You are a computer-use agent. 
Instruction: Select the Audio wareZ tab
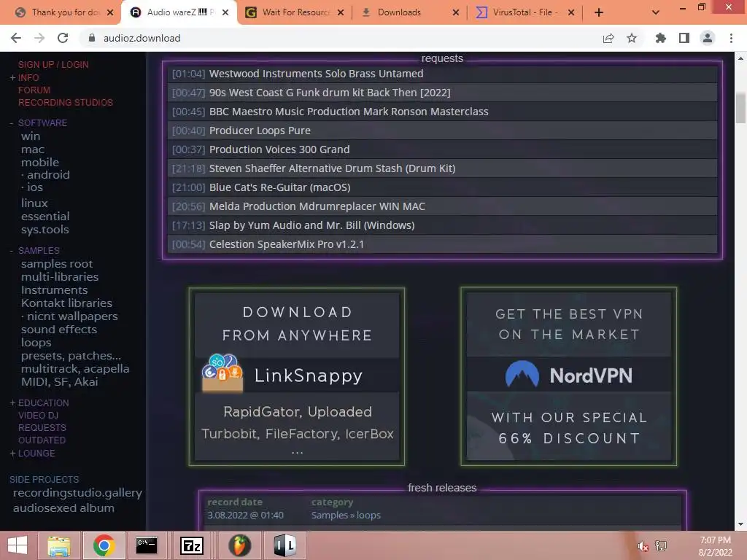180,12
